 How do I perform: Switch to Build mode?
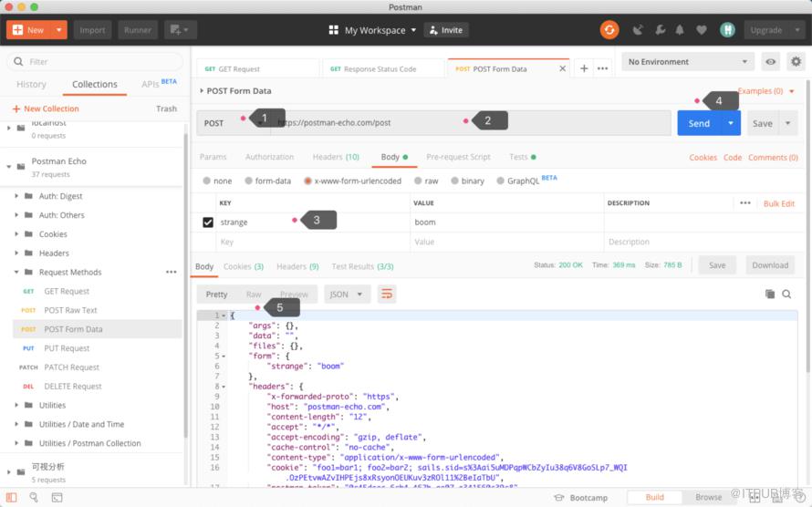654,497
